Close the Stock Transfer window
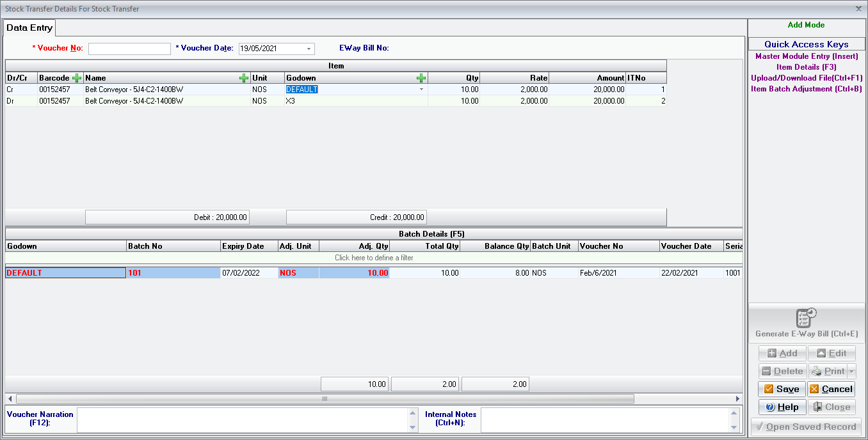 (858, 8)
